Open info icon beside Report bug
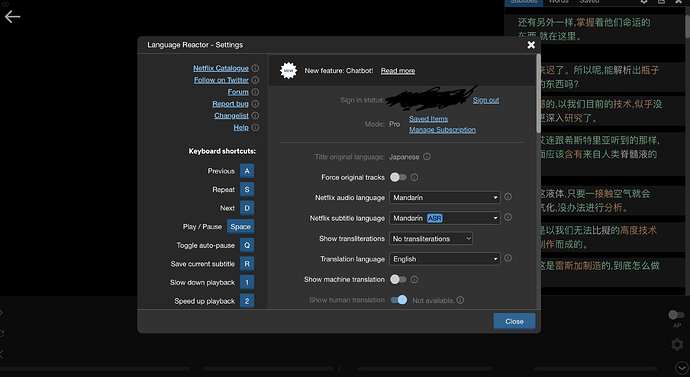This screenshot has width=690, height=377. click(255, 104)
